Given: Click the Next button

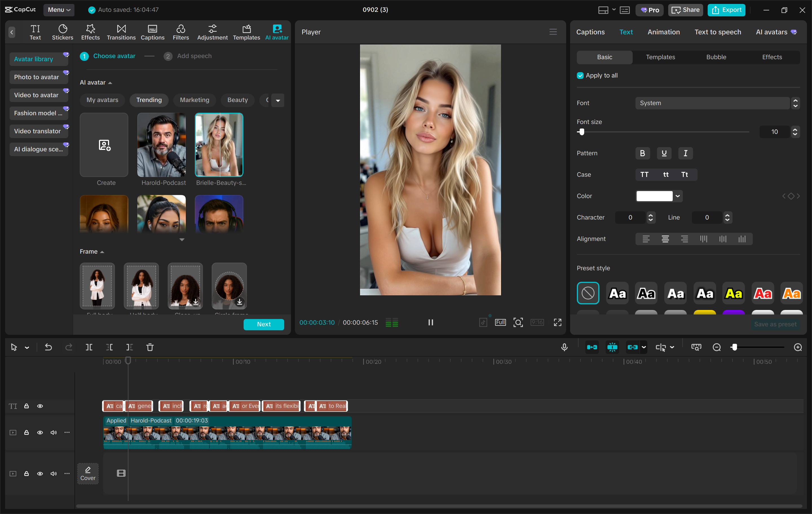Looking at the screenshot, I should click(264, 324).
